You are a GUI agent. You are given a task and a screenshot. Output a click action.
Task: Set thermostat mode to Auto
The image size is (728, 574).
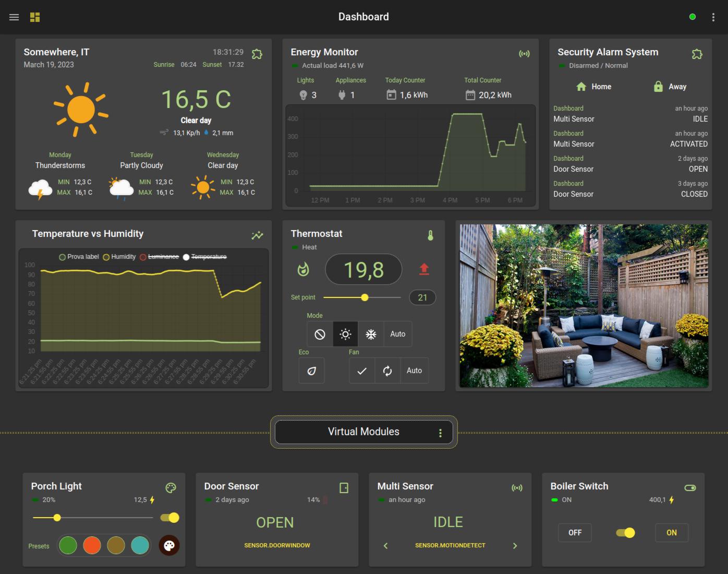pos(397,334)
